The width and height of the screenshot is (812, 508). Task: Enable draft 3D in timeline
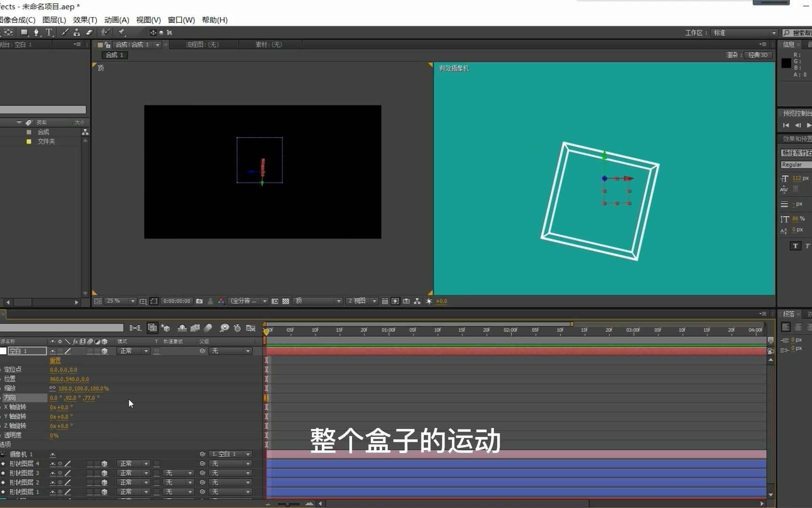[165, 328]
